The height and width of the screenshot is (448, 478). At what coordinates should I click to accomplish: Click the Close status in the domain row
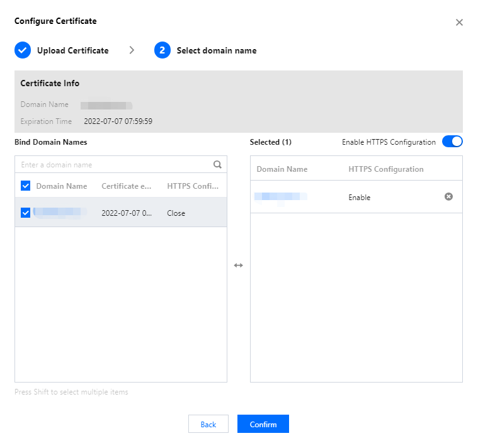tap(176, 213)
